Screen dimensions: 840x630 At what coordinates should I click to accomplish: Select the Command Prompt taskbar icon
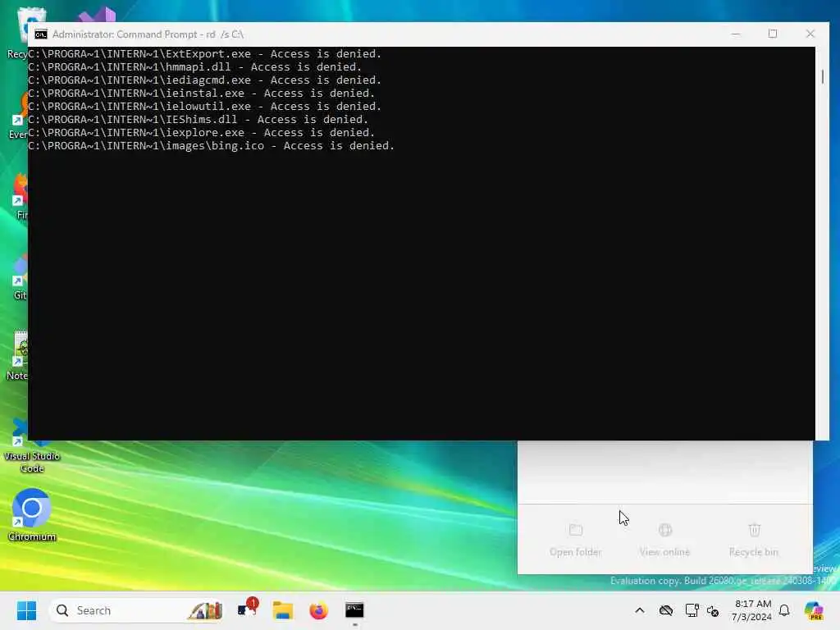(x=354, y=610)
